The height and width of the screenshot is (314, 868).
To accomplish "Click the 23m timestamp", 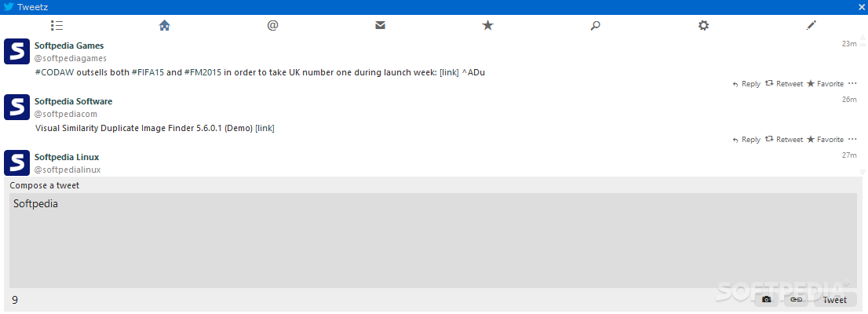I will [x=849, y=44].
